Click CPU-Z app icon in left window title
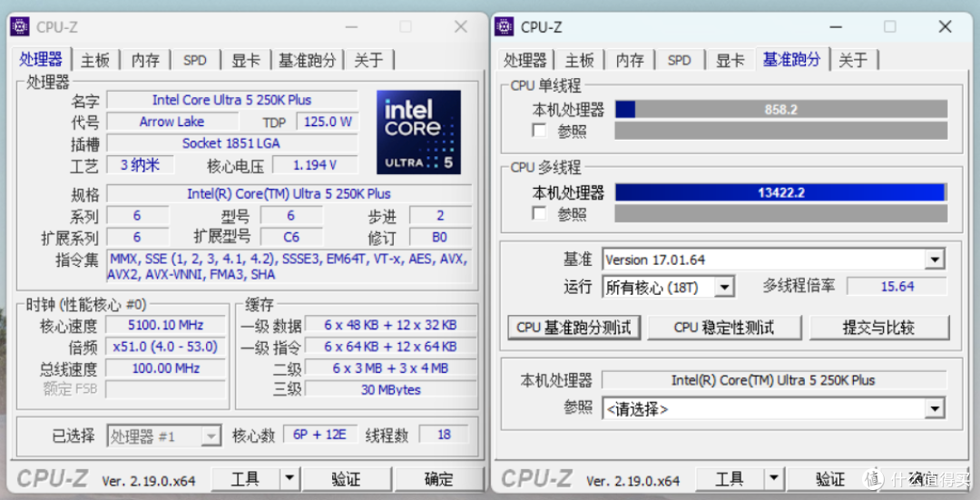This screenshot has height=500, width=980. [x=20, y=27]
